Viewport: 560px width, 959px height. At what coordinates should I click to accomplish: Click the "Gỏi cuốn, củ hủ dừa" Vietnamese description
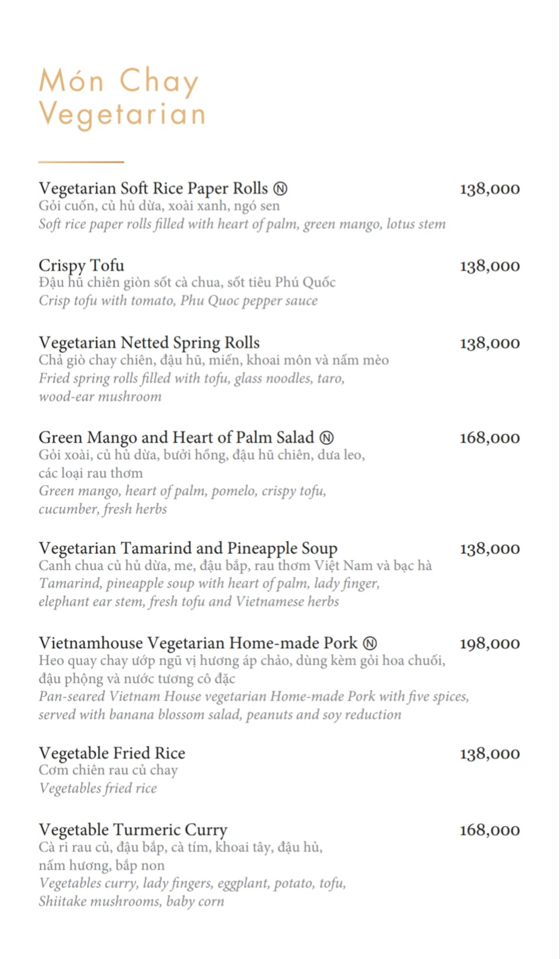(159, 206)
